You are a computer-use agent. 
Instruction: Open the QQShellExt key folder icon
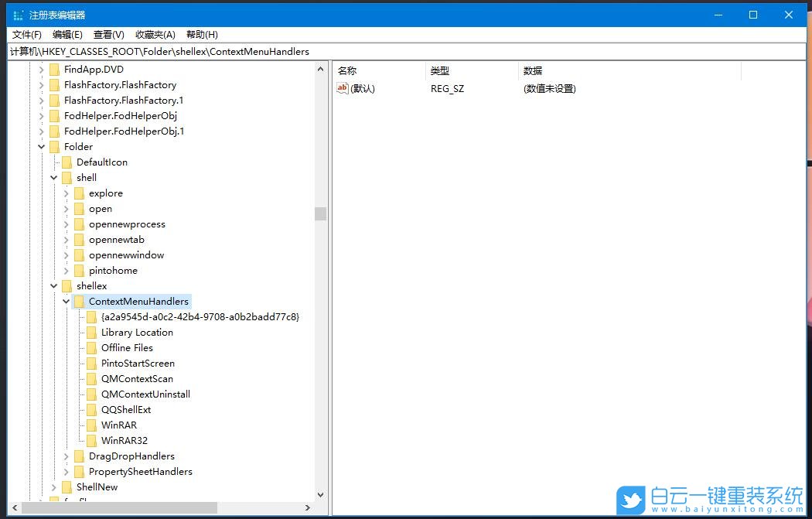click(93, 409)
